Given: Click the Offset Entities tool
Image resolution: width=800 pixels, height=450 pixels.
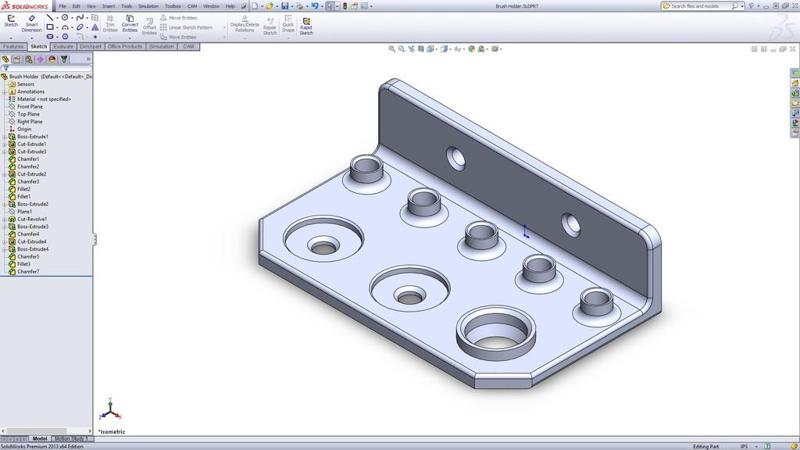Looking at the screenshot, I should pos(149,27).
